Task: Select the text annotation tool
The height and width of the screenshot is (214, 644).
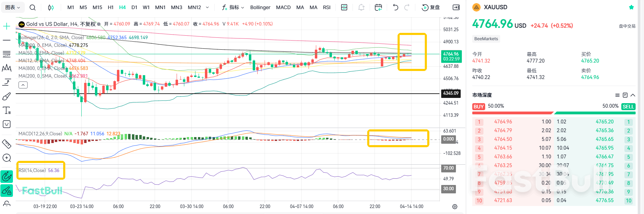Action: pyautogui.click(x=7, y=110)
